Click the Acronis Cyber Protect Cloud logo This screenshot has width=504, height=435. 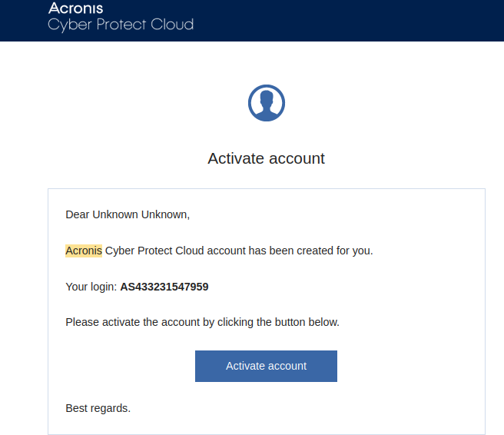click(121, 17)
